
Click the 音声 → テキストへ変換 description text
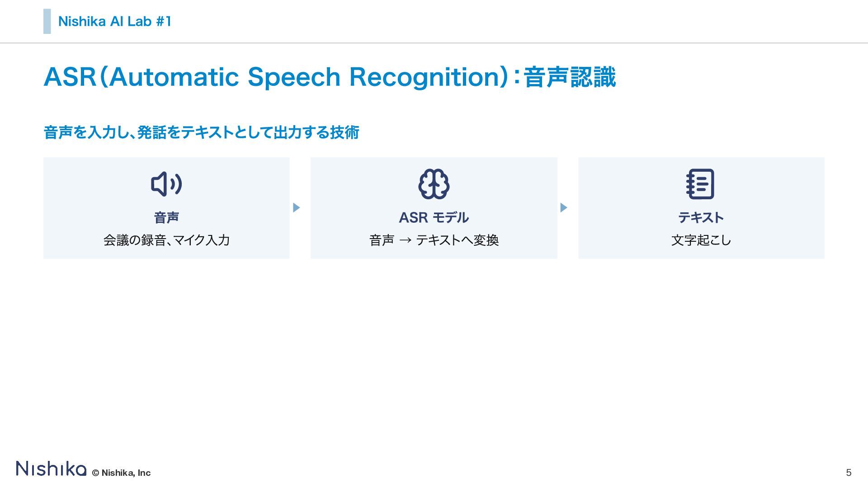click(x=434, y=240)
